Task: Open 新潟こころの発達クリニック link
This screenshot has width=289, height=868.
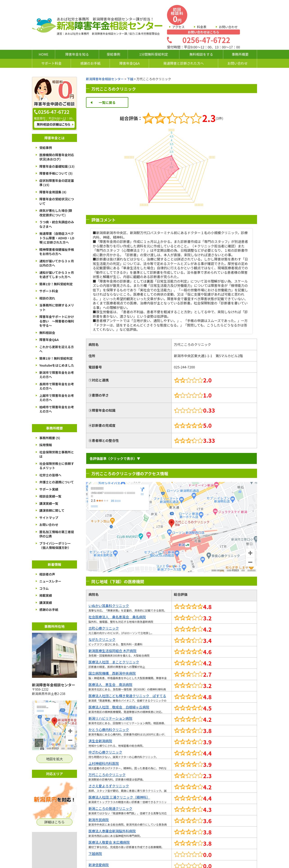Action: (x=110, y=809)
